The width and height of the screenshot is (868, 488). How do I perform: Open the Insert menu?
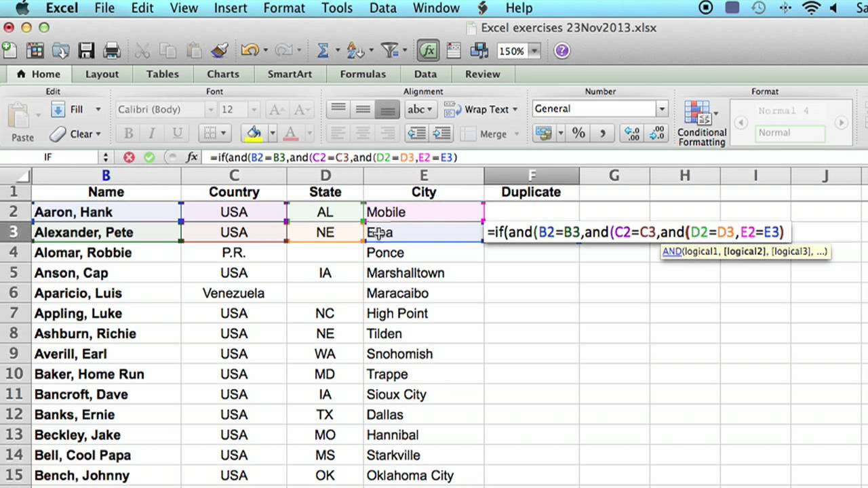click(231, 8)
